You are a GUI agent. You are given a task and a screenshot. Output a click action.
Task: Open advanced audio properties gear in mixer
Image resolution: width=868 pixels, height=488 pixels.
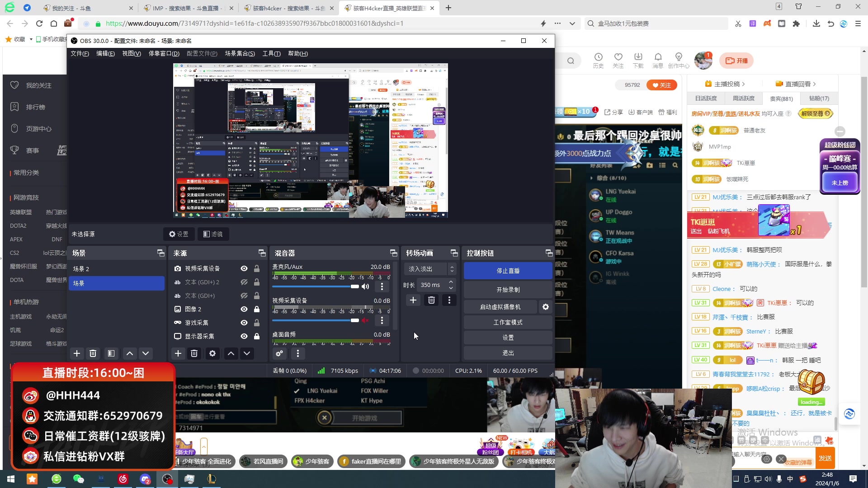279,353
